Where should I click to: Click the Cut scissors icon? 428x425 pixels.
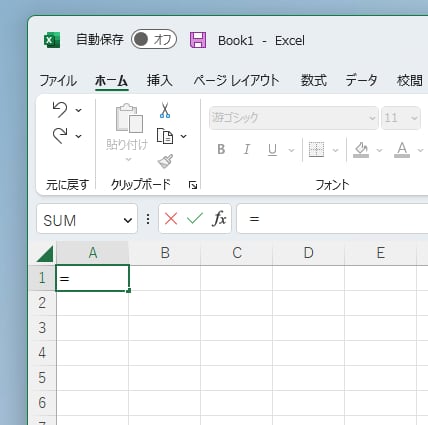click(165, 110)
